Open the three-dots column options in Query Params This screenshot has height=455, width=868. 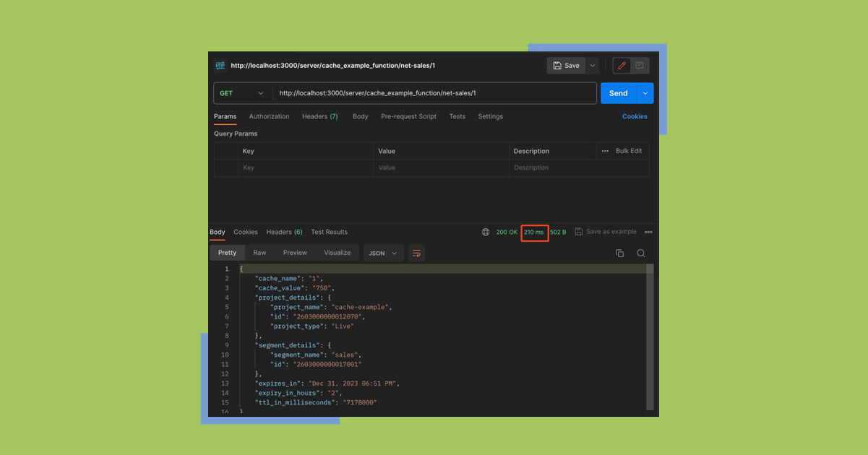point(605,151)
